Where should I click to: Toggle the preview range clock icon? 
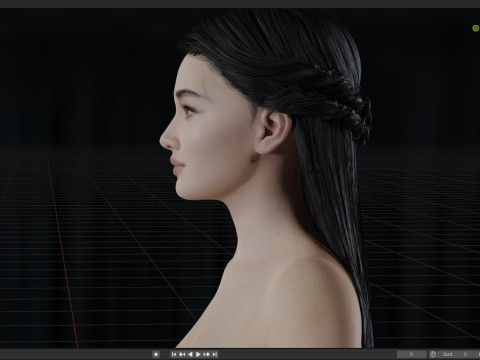click(433, 354)
